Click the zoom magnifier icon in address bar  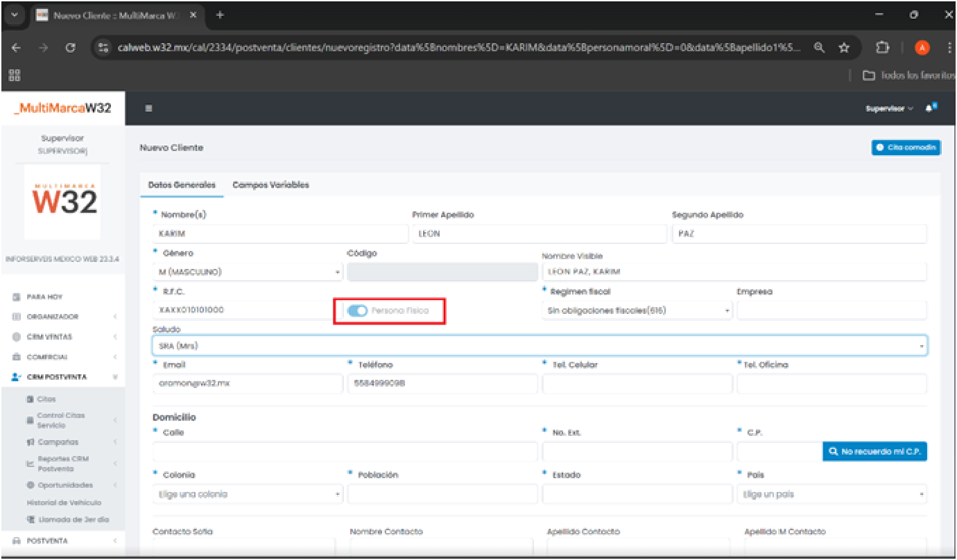pos(819,48)
